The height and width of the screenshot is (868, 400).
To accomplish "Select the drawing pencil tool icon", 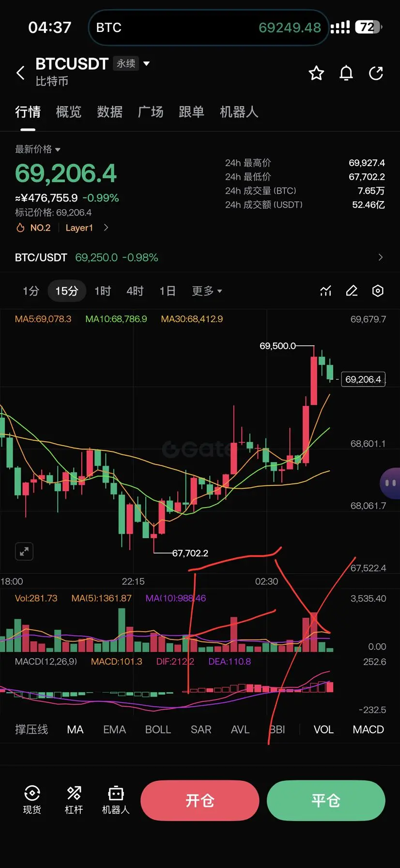I will click(x=352, y=291).
